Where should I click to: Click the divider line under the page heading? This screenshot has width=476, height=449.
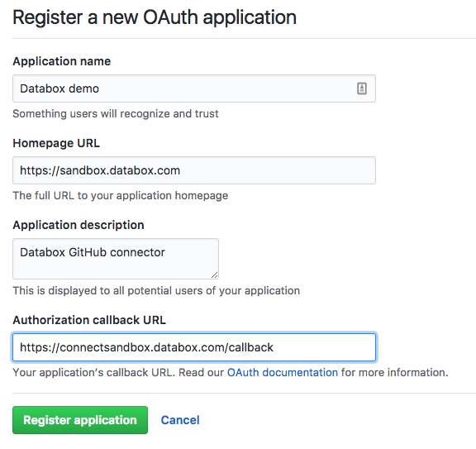click(x=244, y=39)
